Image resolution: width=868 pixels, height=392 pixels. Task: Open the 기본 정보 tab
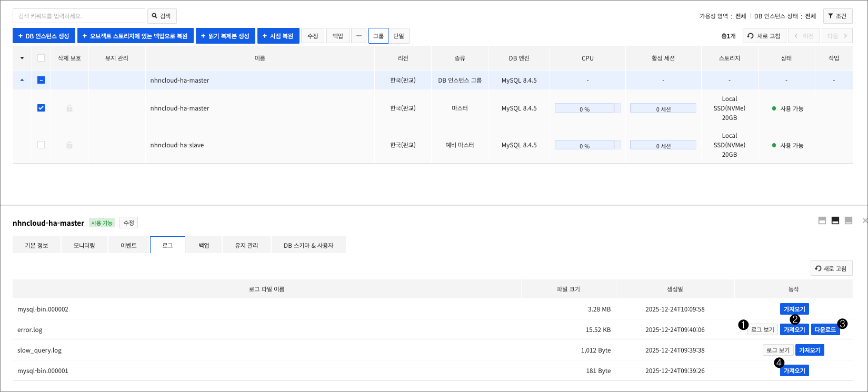36,245
